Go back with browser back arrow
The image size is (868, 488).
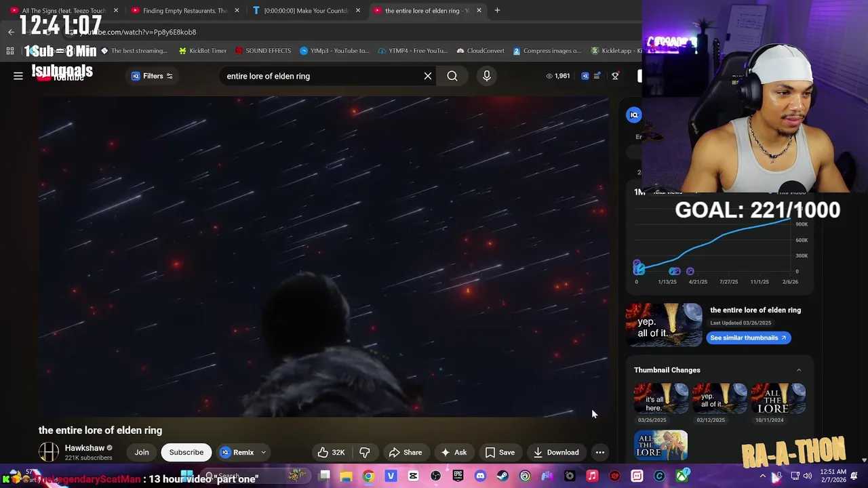11,32
